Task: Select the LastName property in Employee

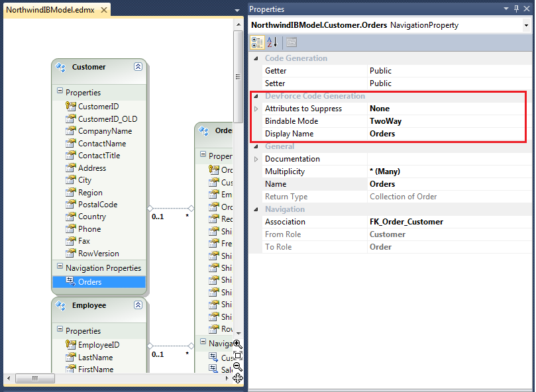Action: pos(95,358)
